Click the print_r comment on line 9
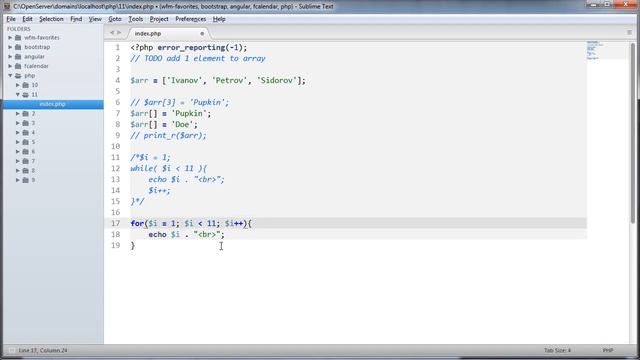The height and width of the screenshot is (360, 640). [x=169, y=136]
